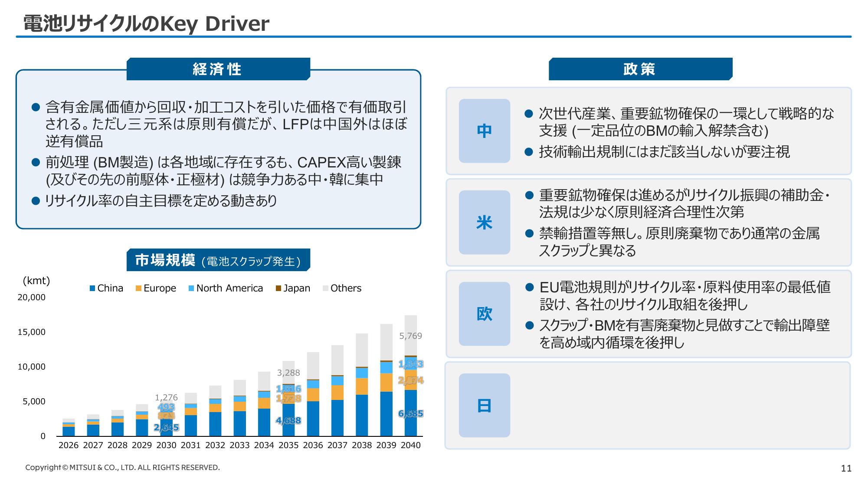The image size is (868, 488).
Task: Click the 5,769 Others data label
Action: 410,336
